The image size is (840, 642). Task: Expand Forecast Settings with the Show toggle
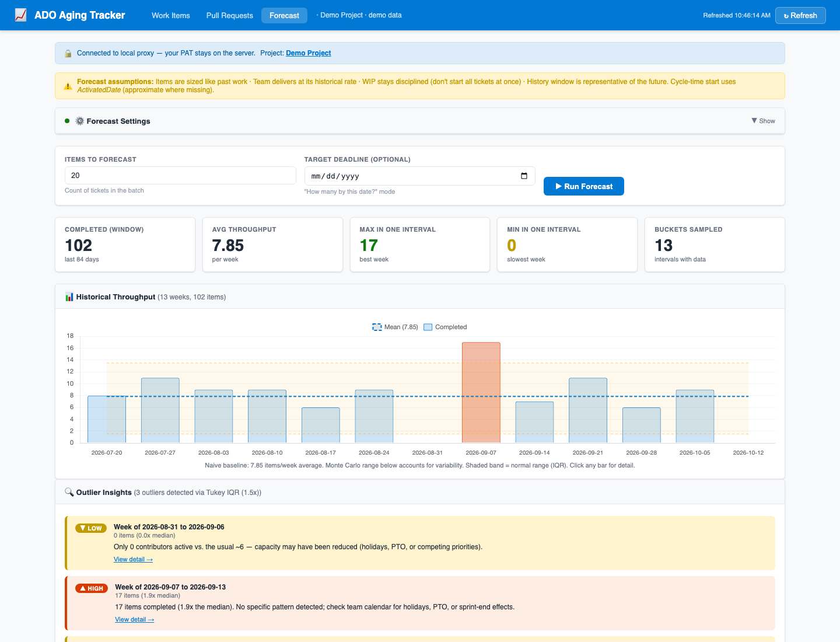click(x=763, y=121)
